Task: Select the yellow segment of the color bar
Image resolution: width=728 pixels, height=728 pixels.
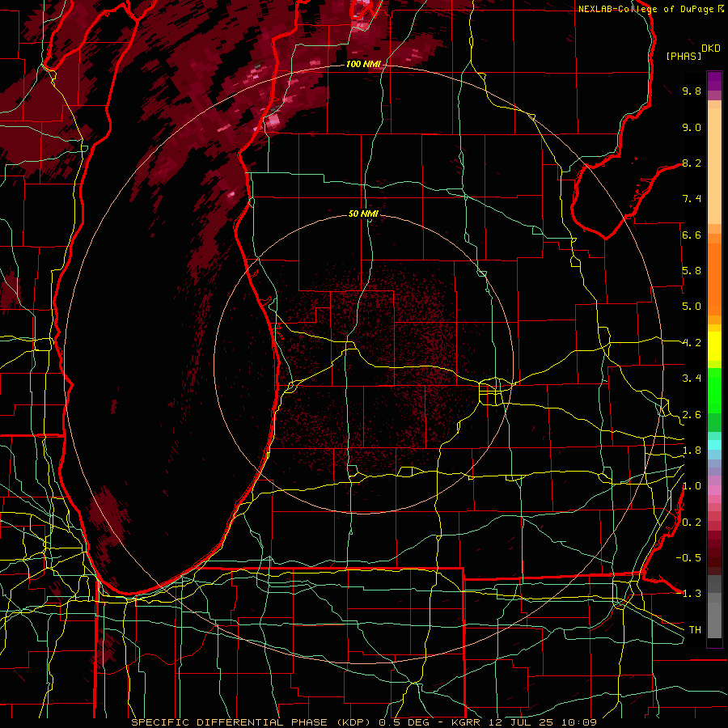Action: point(714,346)
